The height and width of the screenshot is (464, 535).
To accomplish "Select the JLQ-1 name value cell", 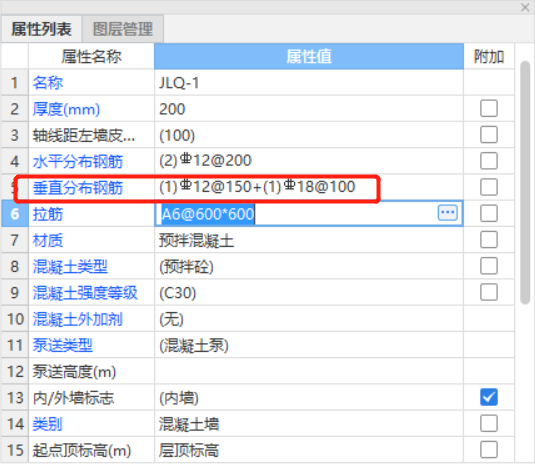I will pyautogui.click(x=309, y=83).
